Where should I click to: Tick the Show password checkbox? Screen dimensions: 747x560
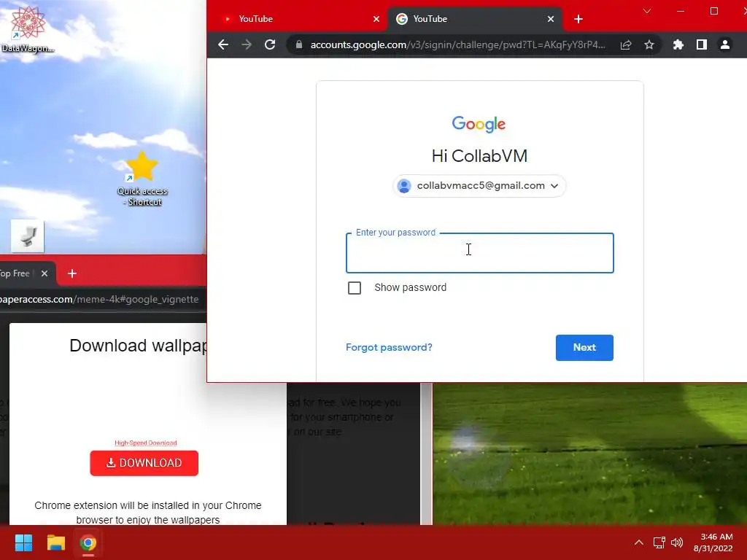point(355,287)
